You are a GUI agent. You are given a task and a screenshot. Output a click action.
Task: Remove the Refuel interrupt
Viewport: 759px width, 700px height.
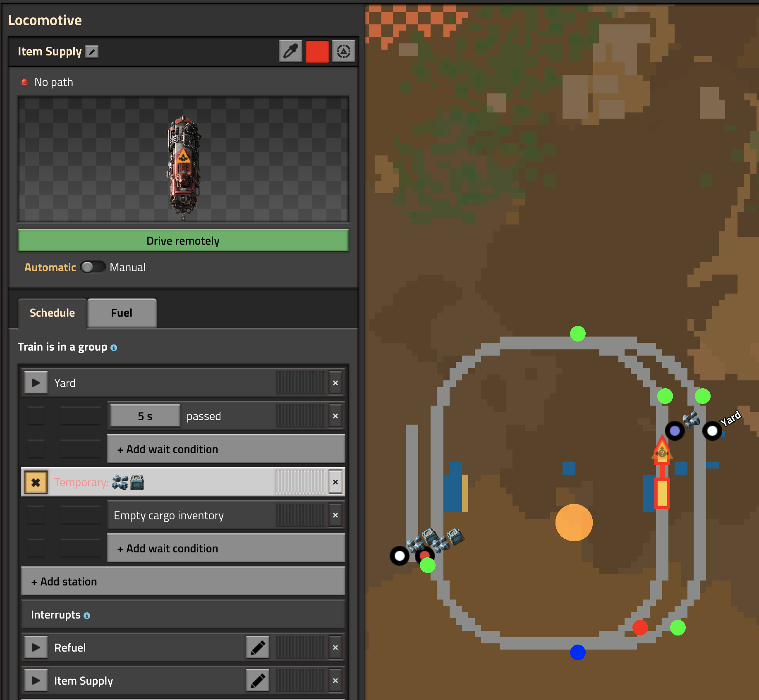point(335,647)
